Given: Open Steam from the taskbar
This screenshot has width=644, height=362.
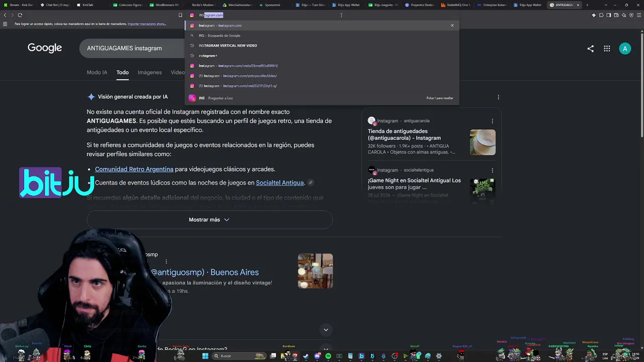Looking at the screenshot, I should pyautogui.click(x=306, y=356).
